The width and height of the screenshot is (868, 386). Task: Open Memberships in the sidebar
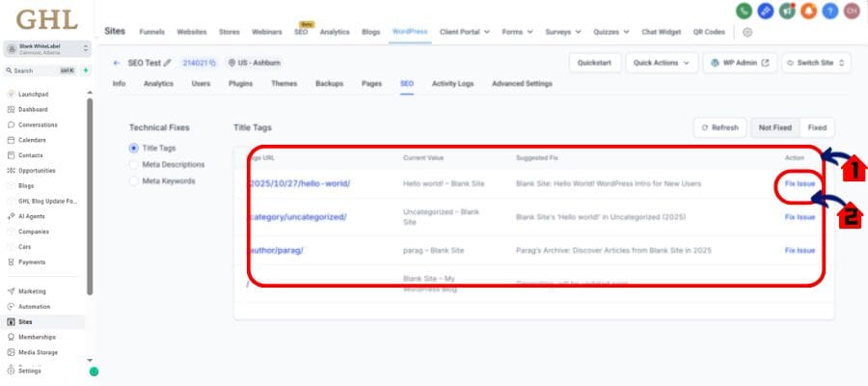point(37,337)
